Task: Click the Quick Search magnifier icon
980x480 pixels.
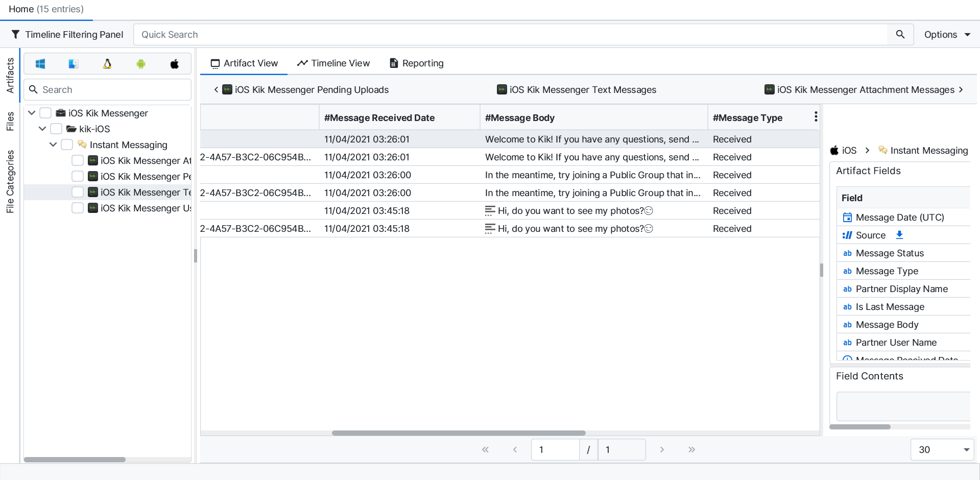Action: pyautogui.click(x=900, y=34)
